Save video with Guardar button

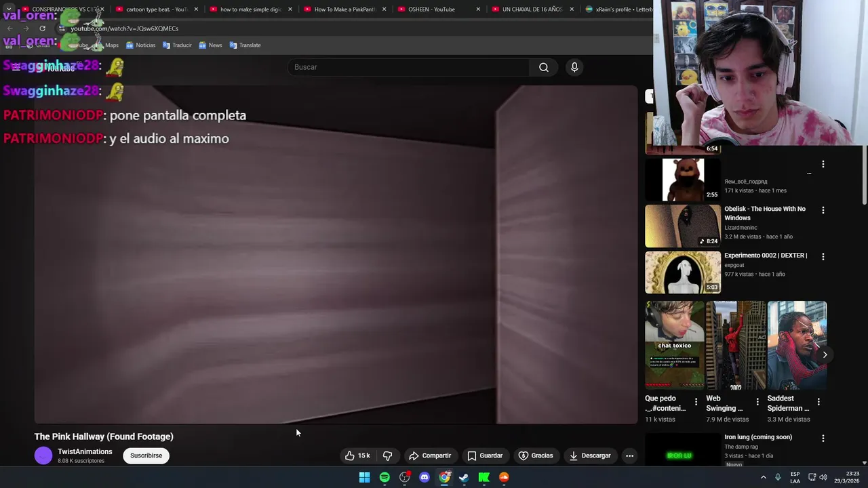click(485, 455)
